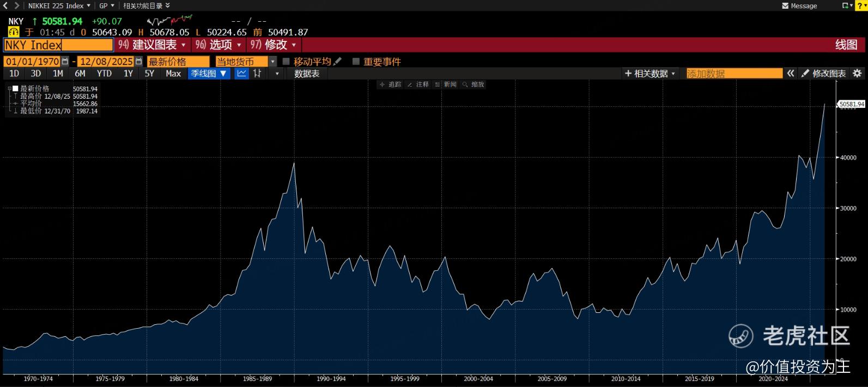Click the 50581.94 last price axis label
Image resolution: width=868 pixels, height=387 pixels.
pyautogui.click(x=852, y=104)
